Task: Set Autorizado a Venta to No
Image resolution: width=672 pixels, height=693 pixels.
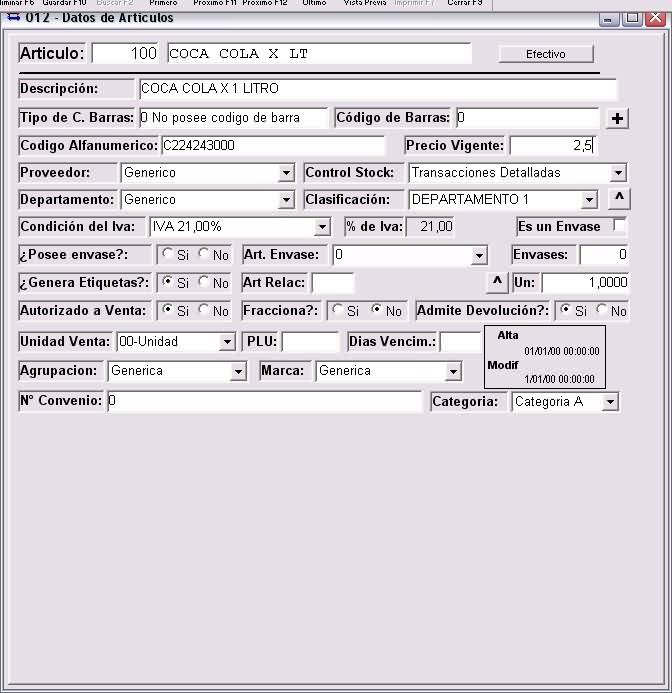Action: point(203,309)
